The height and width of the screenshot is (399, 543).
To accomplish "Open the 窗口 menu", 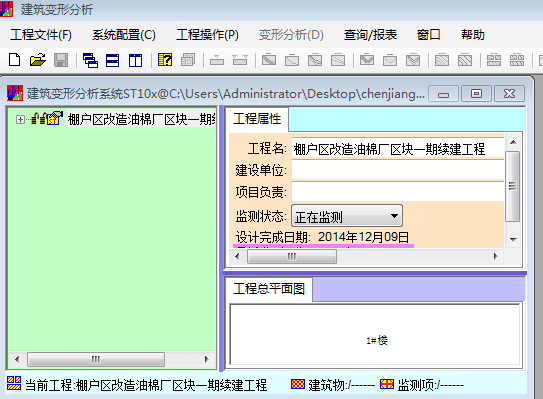I will (428, 35).
